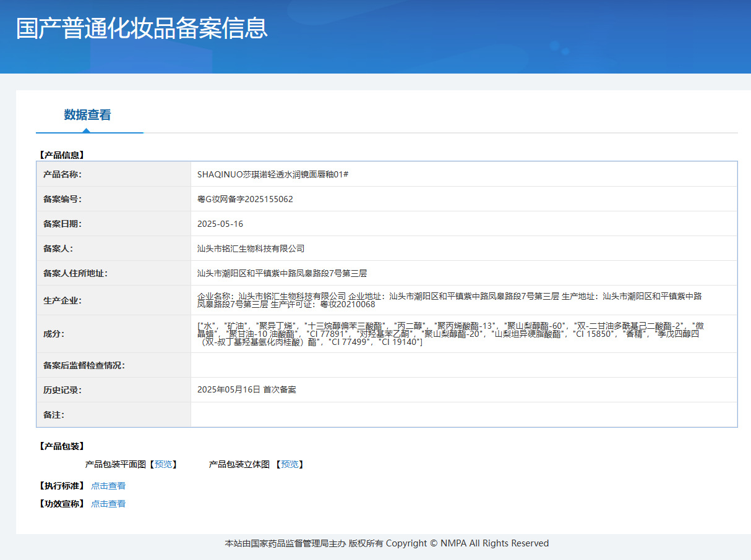
Task: Click the 【产品信息】 section heading
Action: pyautogui.click(x=61, y=155)
